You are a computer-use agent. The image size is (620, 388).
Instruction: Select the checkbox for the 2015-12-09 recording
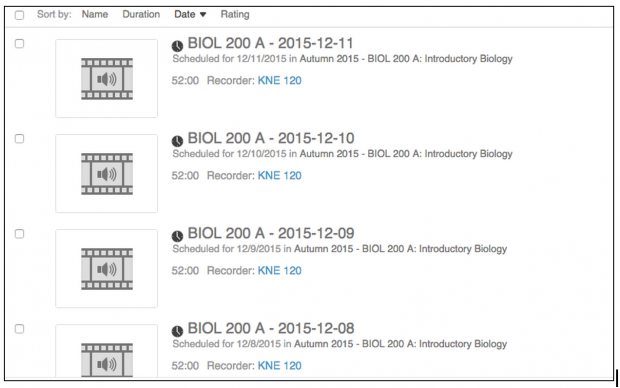(x=19, y=234)
